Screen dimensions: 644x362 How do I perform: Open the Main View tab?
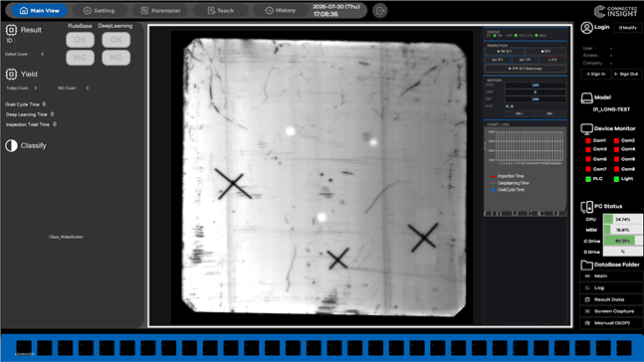coord(40,11)
